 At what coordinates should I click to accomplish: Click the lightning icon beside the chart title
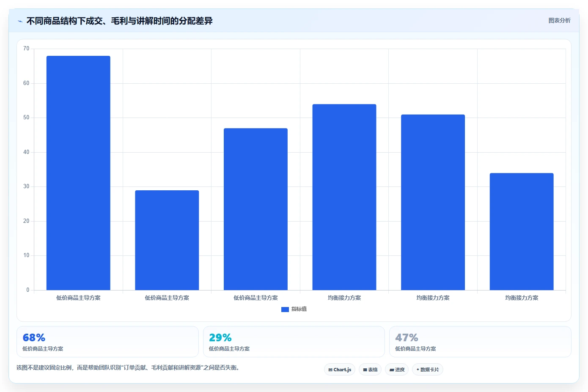(20, 21)
